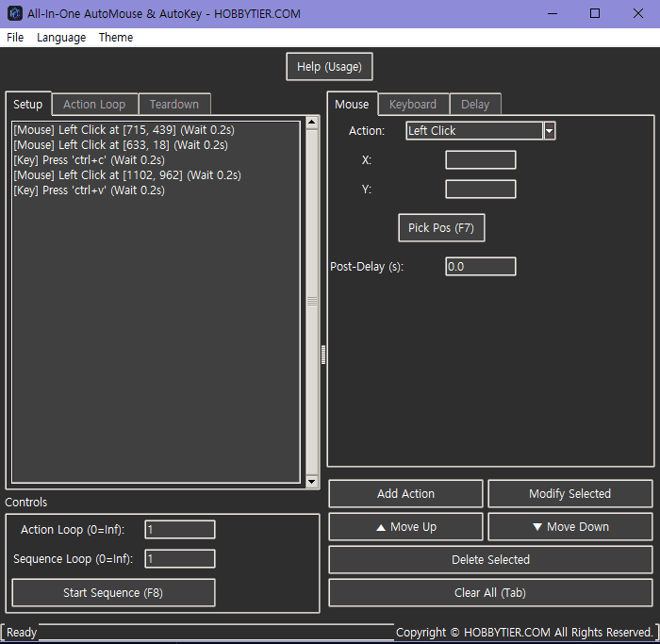This screenshot has height=644, width=660.
Task: Click the Clear All (Tab) button
Action: pos(490,593)
